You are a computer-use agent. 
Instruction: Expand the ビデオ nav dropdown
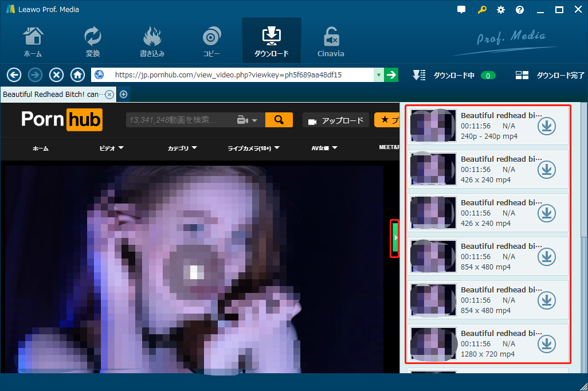coord(111,148)
